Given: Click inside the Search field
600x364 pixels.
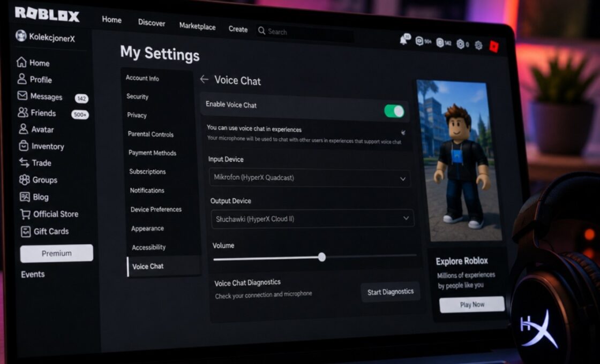Looking at the screenshot, I should 305,34.
